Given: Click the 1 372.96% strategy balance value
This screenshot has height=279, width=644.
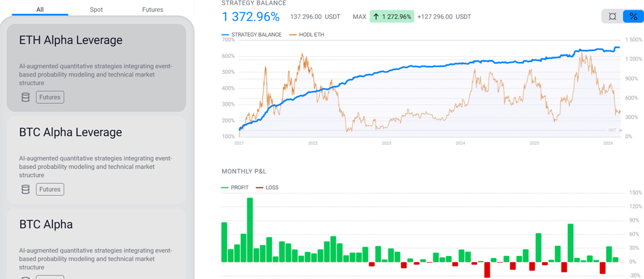Looking at the screenshot, I should 251,17.
